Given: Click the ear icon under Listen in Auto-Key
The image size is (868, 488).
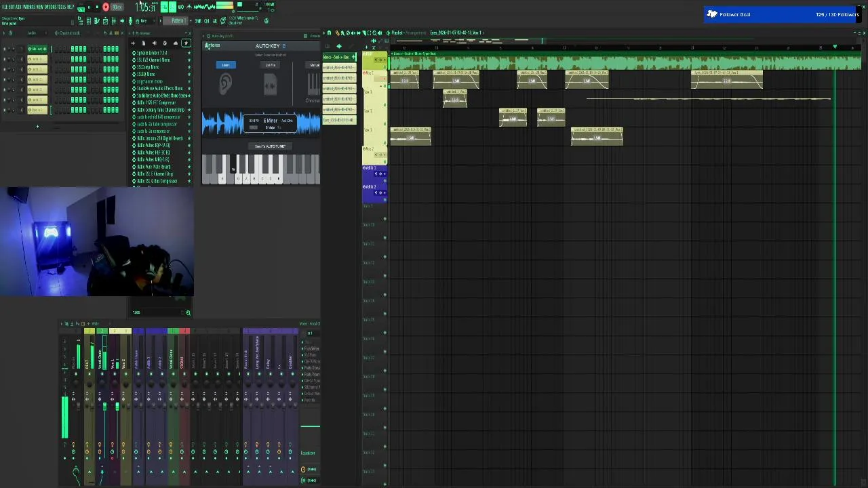Looking at the screenshot, I should pos(225,84).
